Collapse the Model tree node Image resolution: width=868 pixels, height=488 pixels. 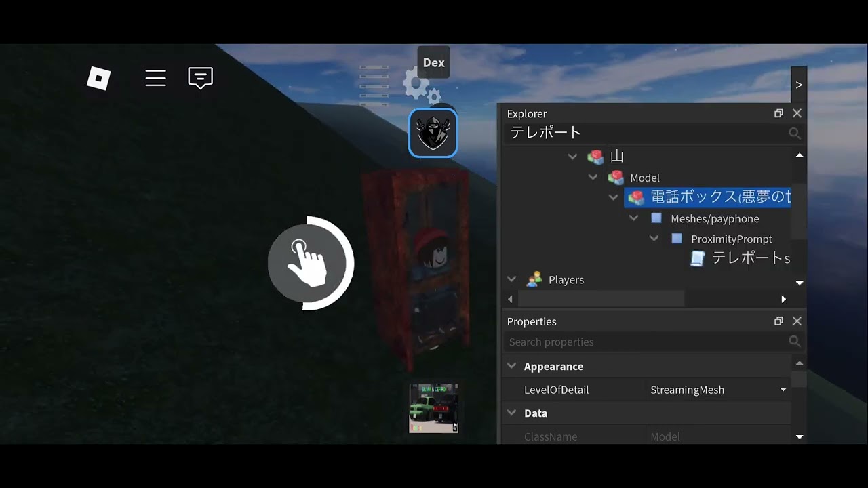(593, 178)
